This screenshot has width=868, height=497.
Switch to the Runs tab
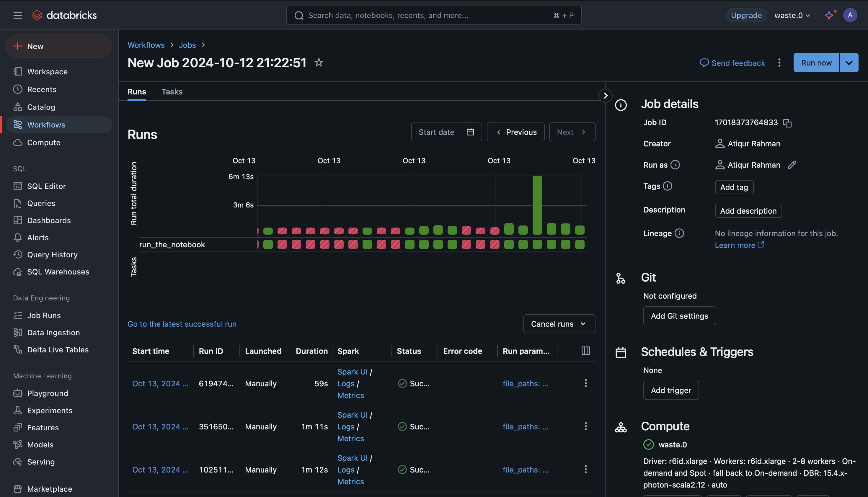[137, 91]
